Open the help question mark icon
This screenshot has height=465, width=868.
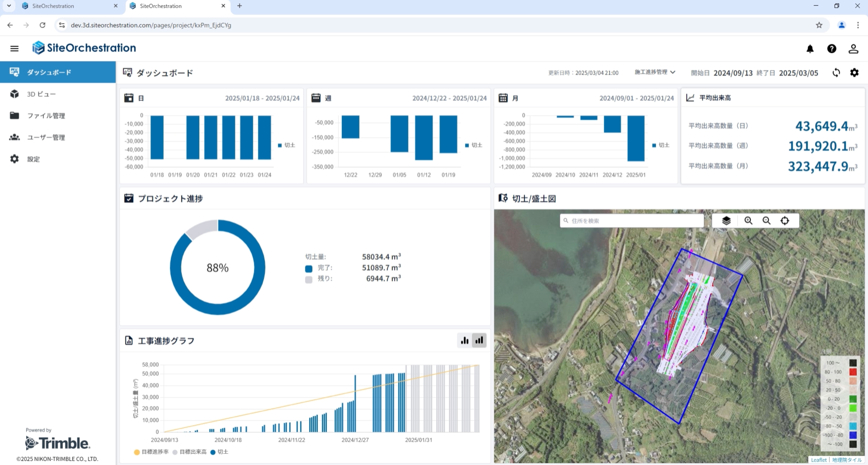coord(832,49)
